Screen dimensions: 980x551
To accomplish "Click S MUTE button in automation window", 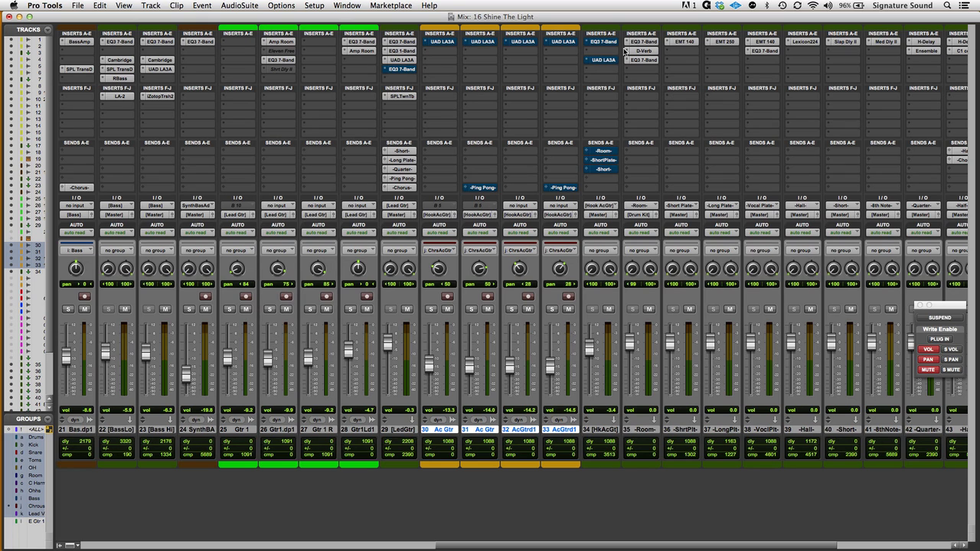I will point(951,370).
